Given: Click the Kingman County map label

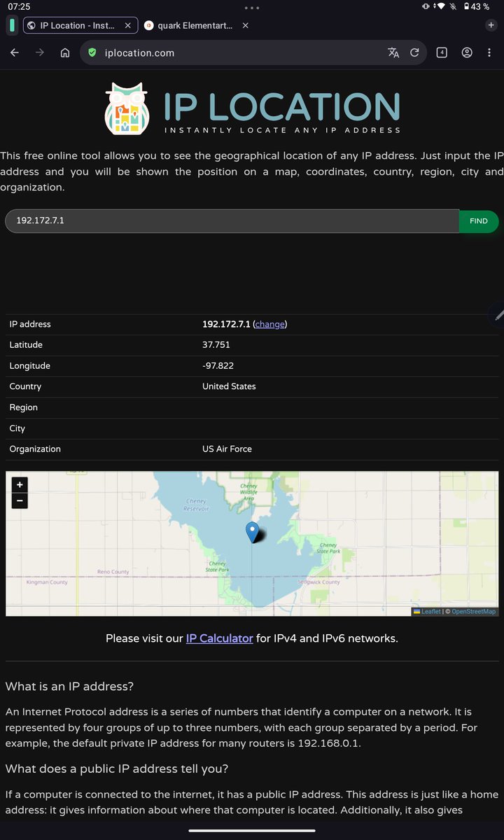Looking at the screenshot, I should coord(47,582).
